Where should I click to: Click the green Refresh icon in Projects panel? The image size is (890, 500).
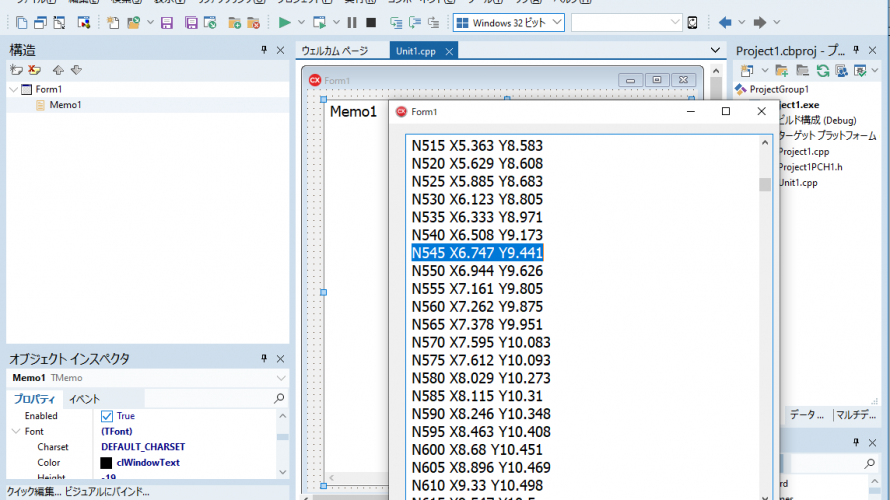(x=822, y=71)
